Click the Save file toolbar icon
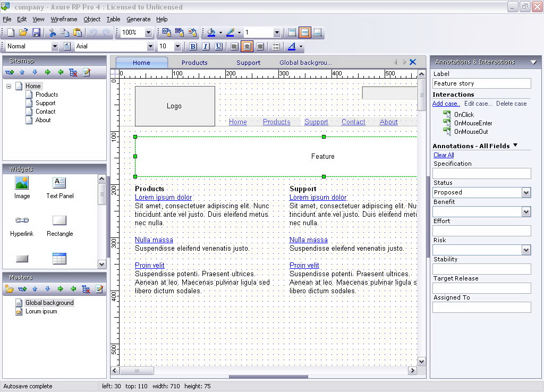The image size is (544, 392). pos(36,32)
